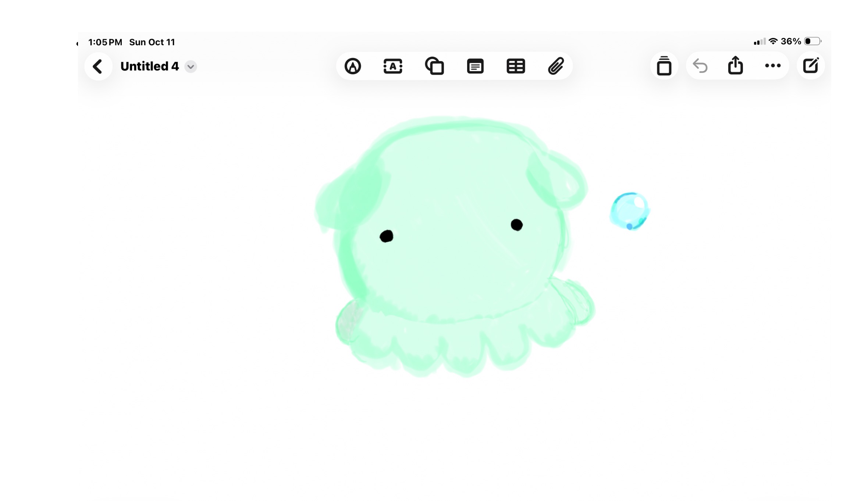
Task: Tap the date Sun Oct 11
Action: tap(152, 42)
